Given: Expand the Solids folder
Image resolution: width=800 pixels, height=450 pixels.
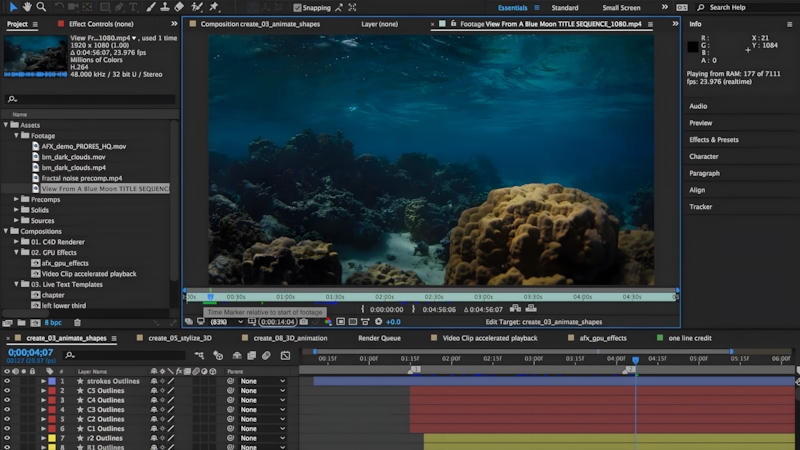Looking at the screenshot, I should (16, 210).
